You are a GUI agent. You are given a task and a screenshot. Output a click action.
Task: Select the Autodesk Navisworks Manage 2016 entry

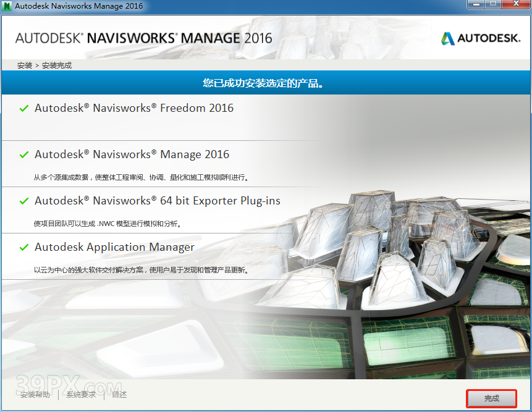coord(132,154)
